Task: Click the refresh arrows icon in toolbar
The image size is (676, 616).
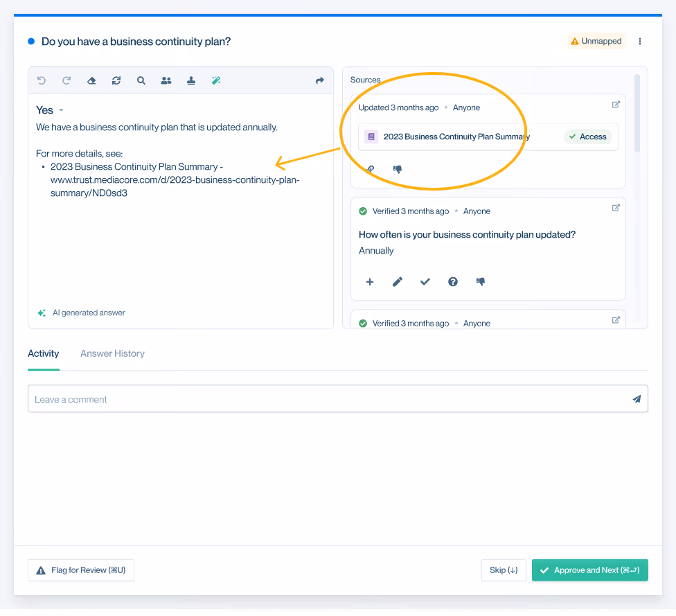Action: [x=116, y=80]
